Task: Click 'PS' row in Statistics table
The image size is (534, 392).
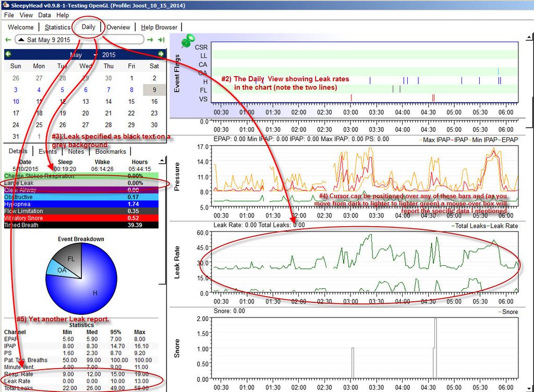Action: point(81,353)
